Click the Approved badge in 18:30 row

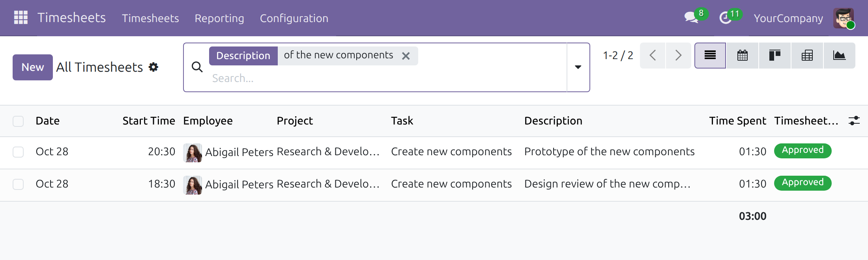click(803, 183)
